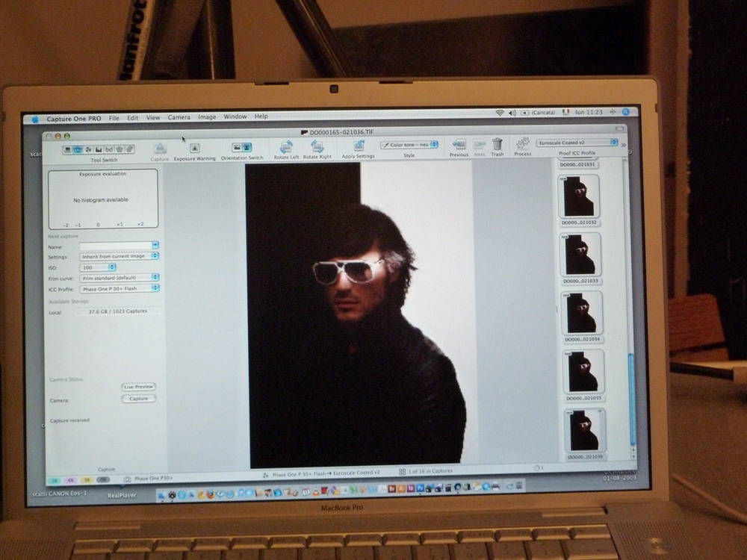The height and width of the screenshot is (560, 747).
Task: Click the Orientation Switch control
Action: coord(241,148)
